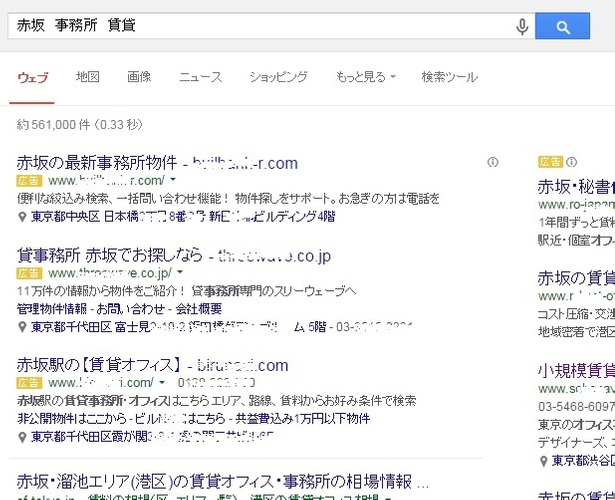Switch to the 画像 tab

pos(139,77)
